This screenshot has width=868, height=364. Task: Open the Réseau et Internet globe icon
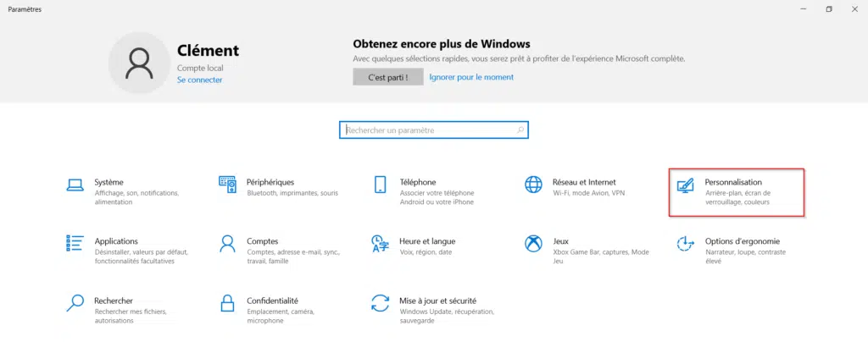[533, 185]
